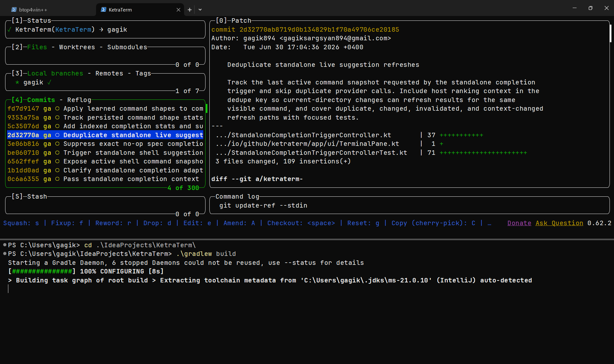Select commit 0c6a6355 Pass standalone completion context
Viewport: 614px width, 364px height.
[105, 179]
